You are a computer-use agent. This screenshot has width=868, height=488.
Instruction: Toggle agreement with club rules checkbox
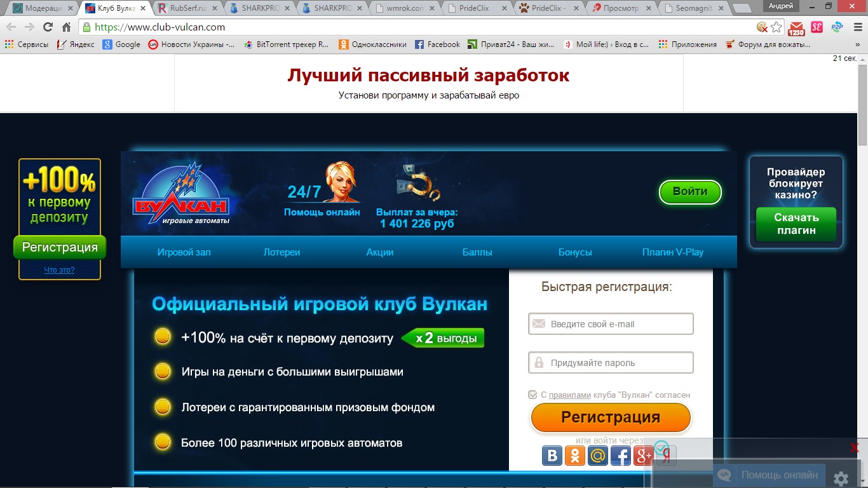pos(533,395)
